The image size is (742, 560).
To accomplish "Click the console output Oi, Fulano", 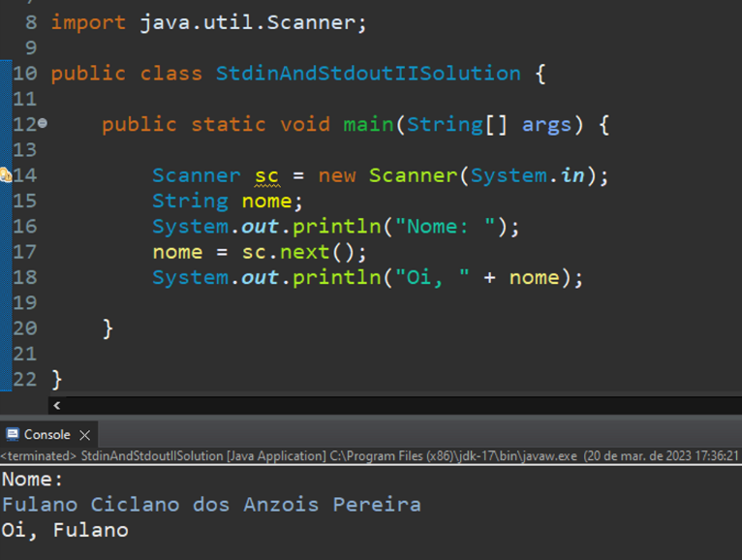I will (65, 530).
